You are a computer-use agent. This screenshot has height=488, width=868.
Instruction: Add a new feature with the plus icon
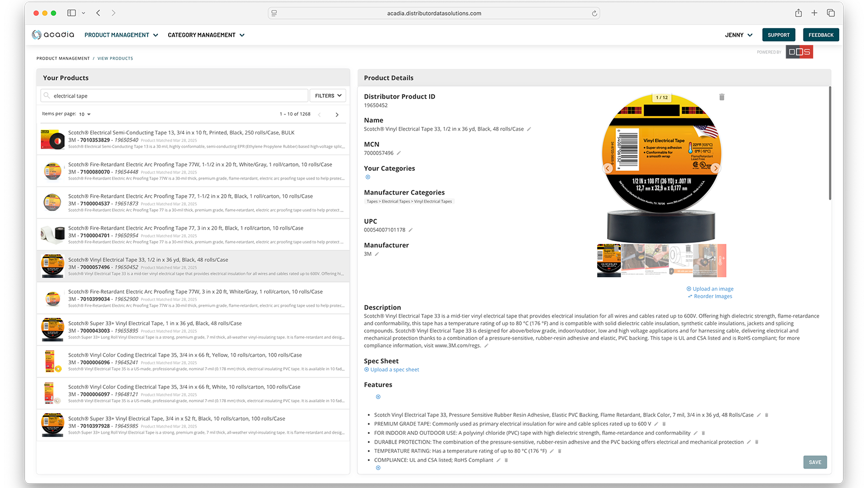click(378, 397)
